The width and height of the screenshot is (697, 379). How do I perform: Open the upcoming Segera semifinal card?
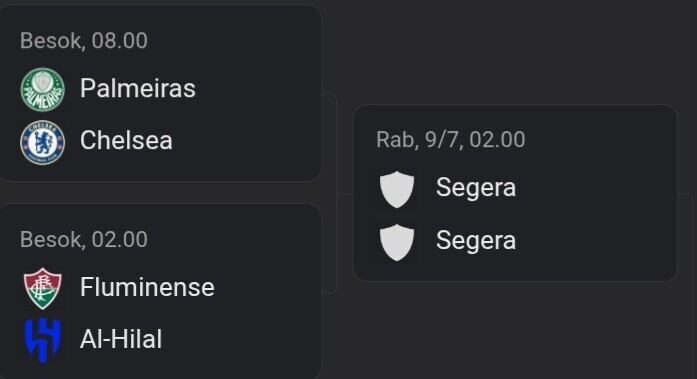pyautogui.click(x=515, y=193)
